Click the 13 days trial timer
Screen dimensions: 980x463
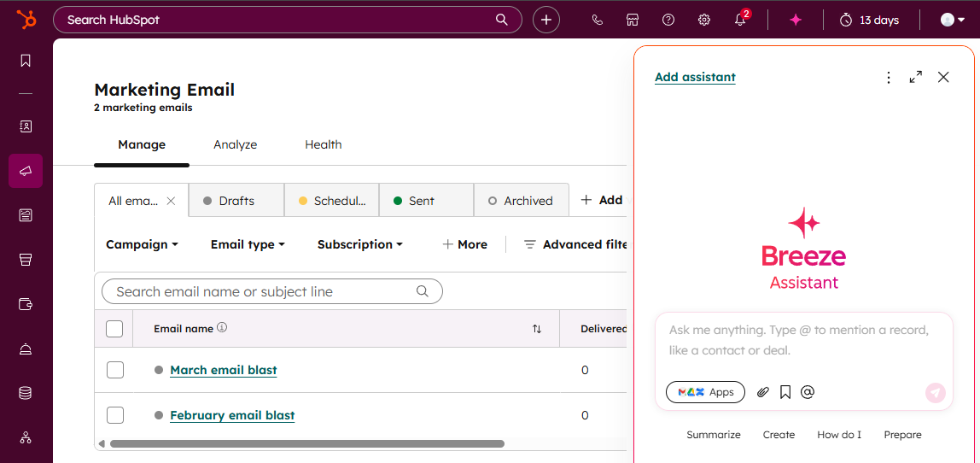[x=869, y=20]
